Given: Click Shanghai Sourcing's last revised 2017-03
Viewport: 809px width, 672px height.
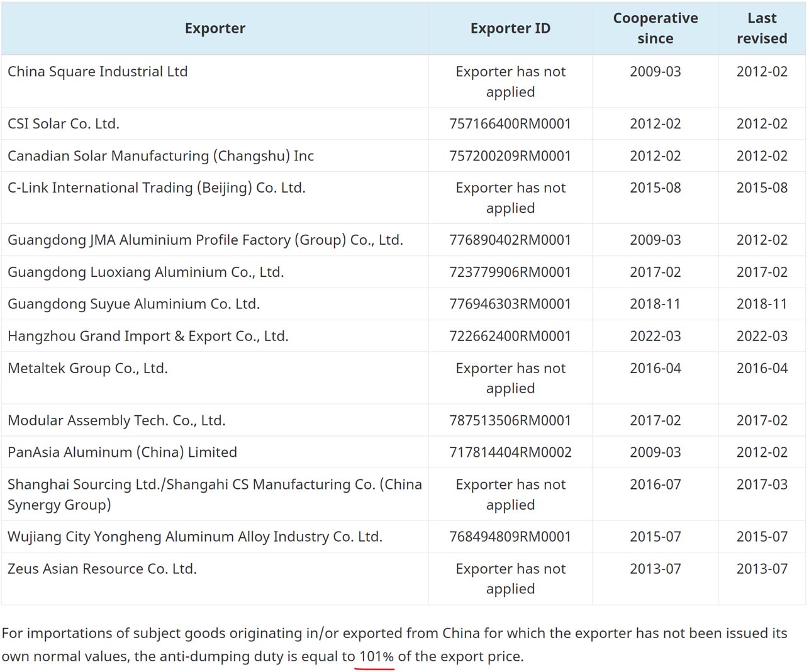Looking at the screenshot, I should point(762,484).
